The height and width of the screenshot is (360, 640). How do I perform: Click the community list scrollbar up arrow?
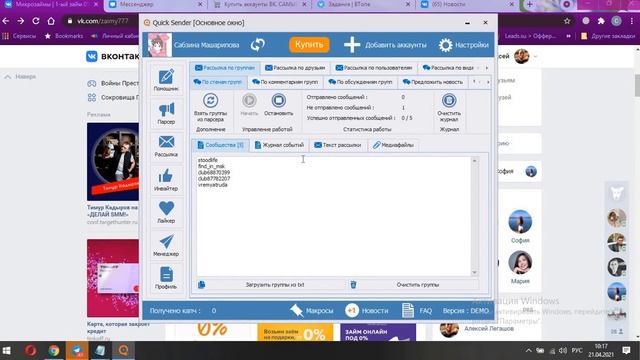[474, 161]
